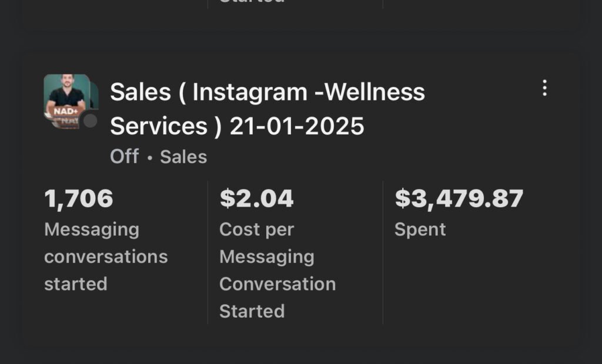Open the Sales Instagram Wellness Services campaign title

point(267,109)
